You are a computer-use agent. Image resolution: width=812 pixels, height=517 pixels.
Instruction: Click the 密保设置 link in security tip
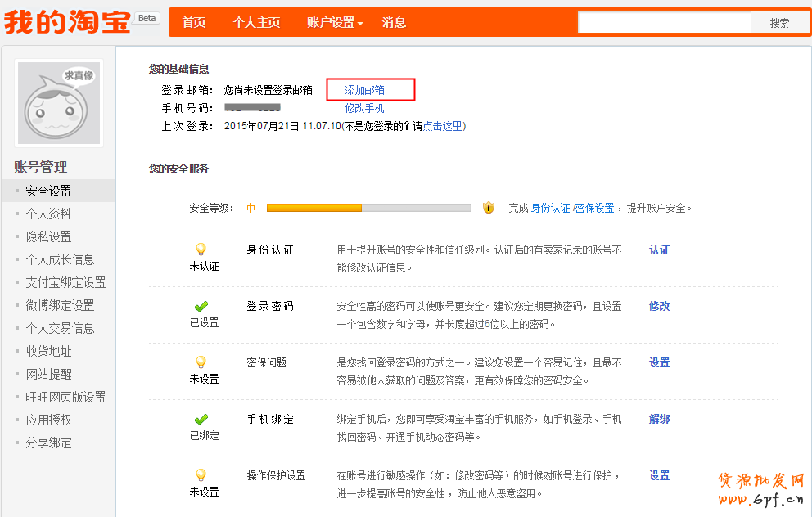(x=594, y=208)
